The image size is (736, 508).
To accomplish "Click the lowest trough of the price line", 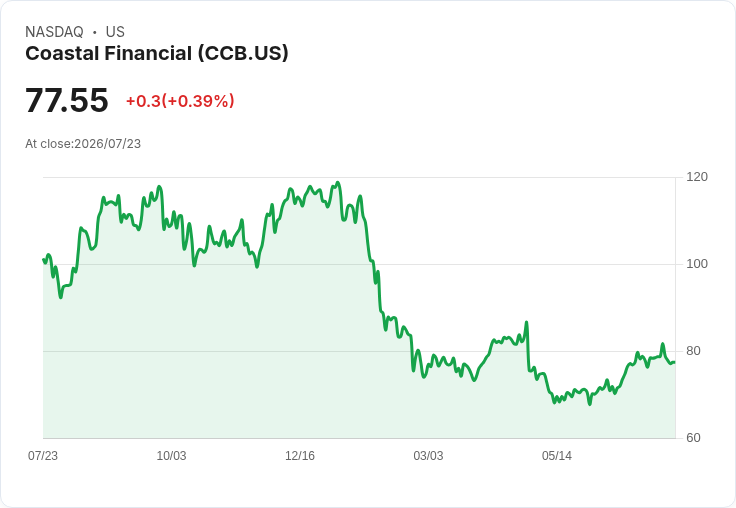I will pyautogui.click(x=590, y=404).
